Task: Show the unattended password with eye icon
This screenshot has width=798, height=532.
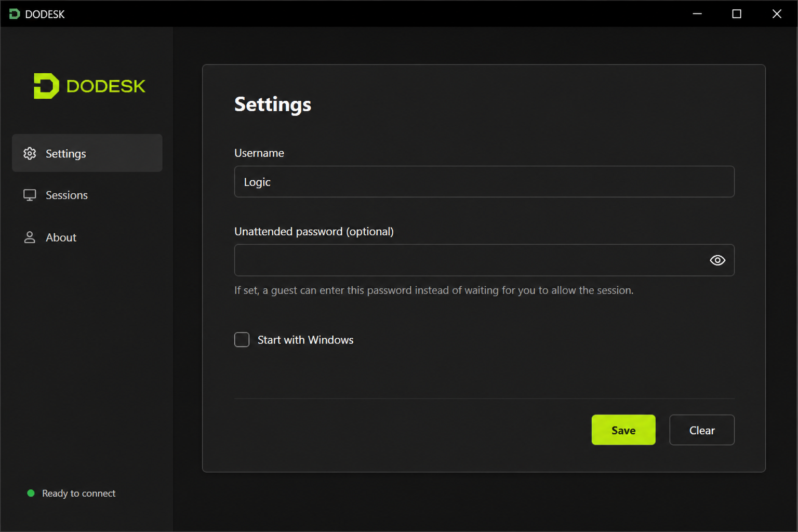Action: (717, 260)
